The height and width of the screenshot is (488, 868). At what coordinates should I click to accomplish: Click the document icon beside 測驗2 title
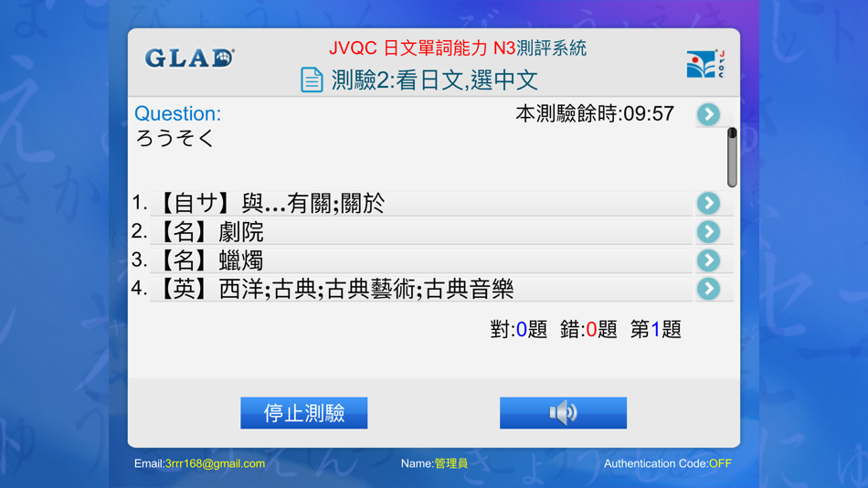(x=312, y=80)
